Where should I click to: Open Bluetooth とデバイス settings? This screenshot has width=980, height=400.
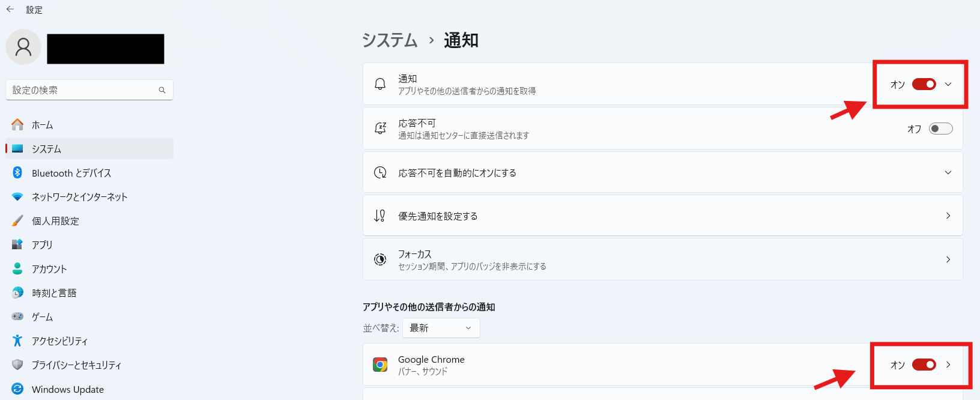89,172
